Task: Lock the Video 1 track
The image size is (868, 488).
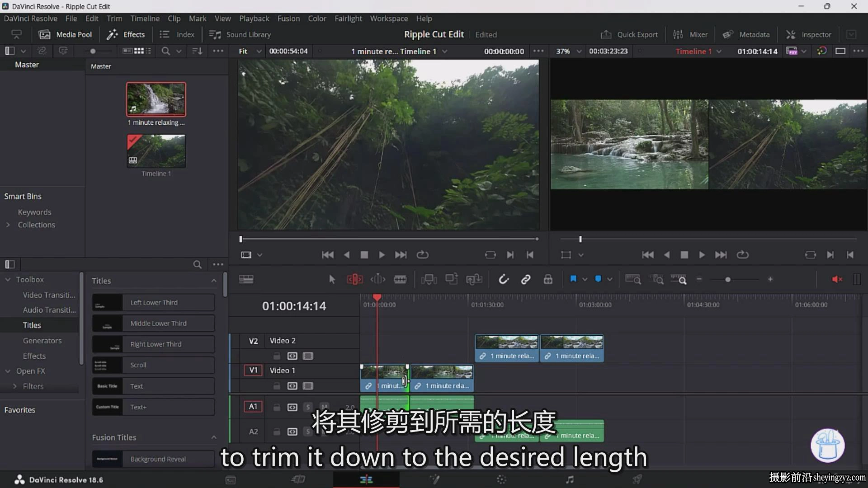Action: 277,386
